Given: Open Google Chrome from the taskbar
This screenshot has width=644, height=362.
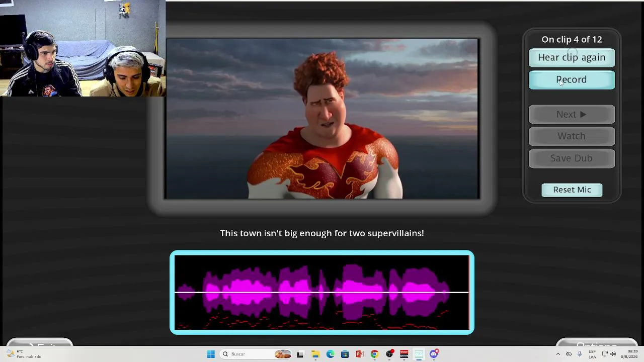Looking at the screenshot, I should pyautogui.click(x=374, y=354).
